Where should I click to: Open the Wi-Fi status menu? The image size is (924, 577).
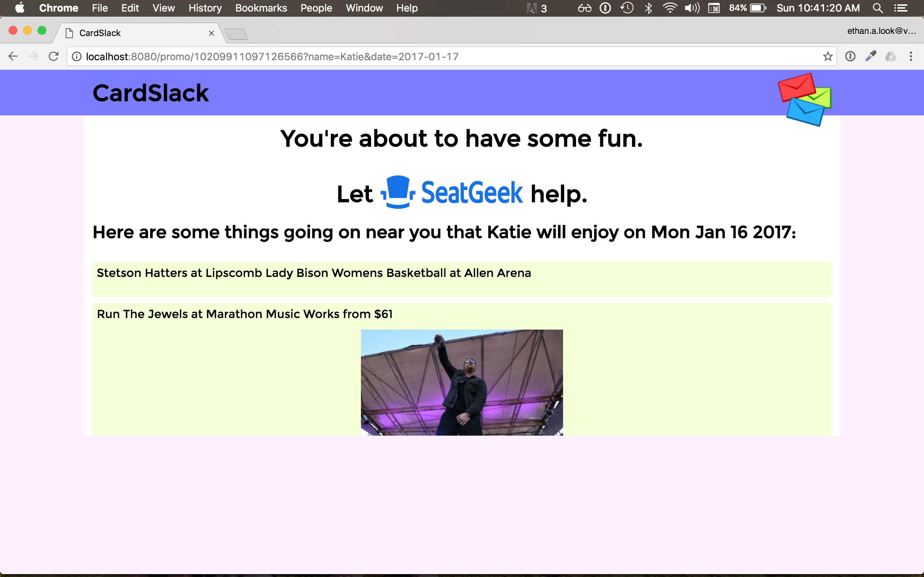point(670,8)
